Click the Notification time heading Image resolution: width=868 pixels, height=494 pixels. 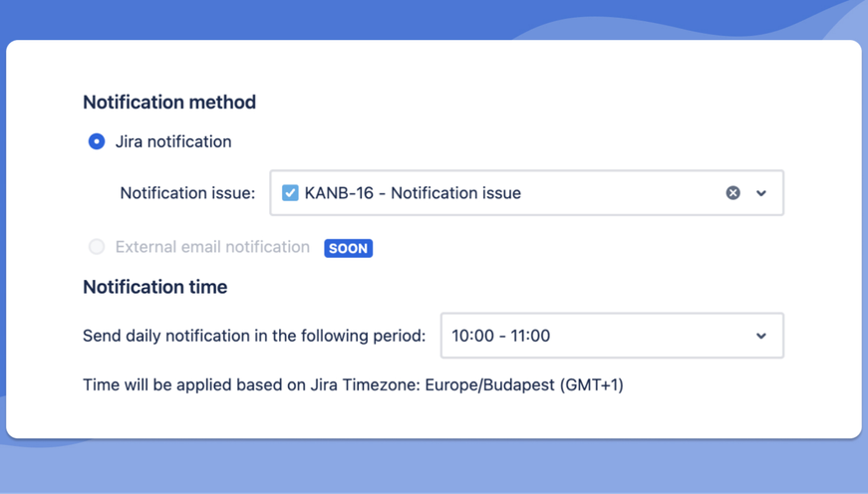click(x=155, y=287)
